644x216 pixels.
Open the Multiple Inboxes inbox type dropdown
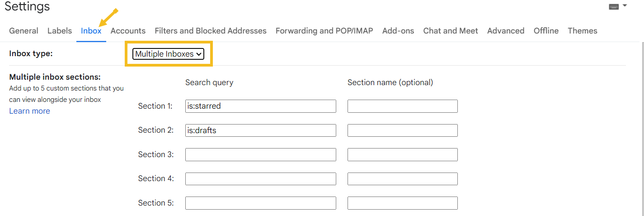pos(168,54)
